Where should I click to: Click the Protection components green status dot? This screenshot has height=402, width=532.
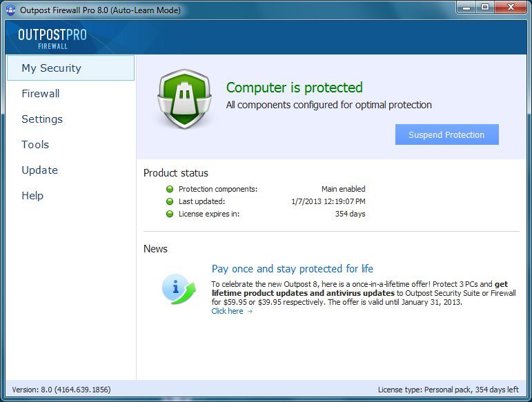pyautogui.click(x=170, y=189)
